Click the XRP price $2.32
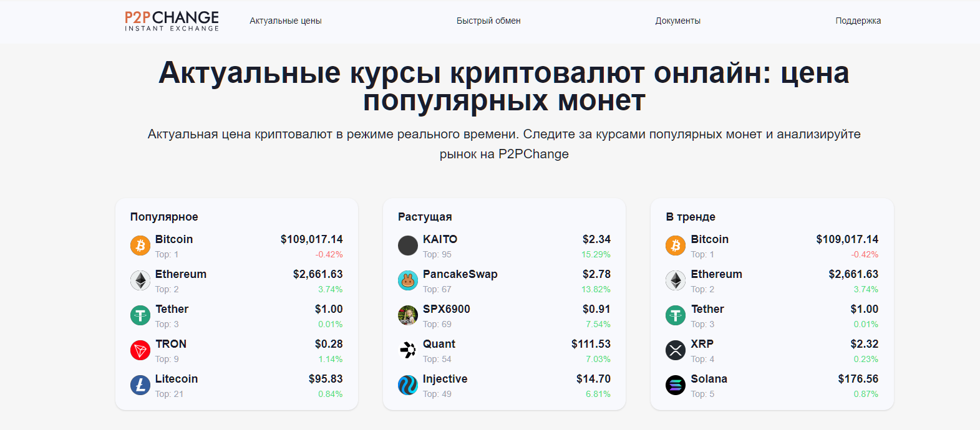 click(x=864, y=344)
